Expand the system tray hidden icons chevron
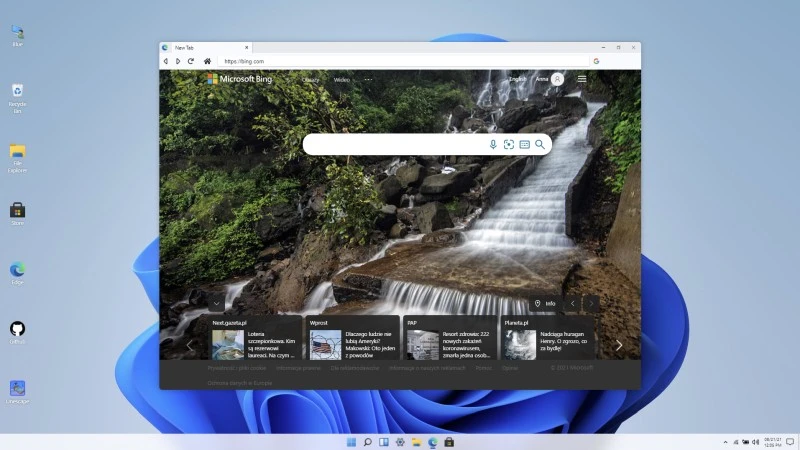This screenshot has height=450, width=800. pyautogui.click(x=725, y=442)
